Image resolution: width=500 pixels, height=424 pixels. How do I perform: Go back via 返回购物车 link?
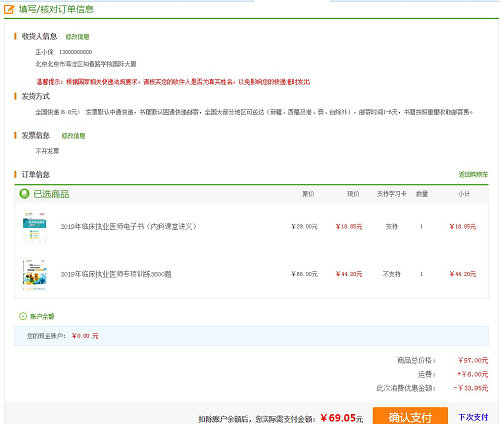coord(473,174)
